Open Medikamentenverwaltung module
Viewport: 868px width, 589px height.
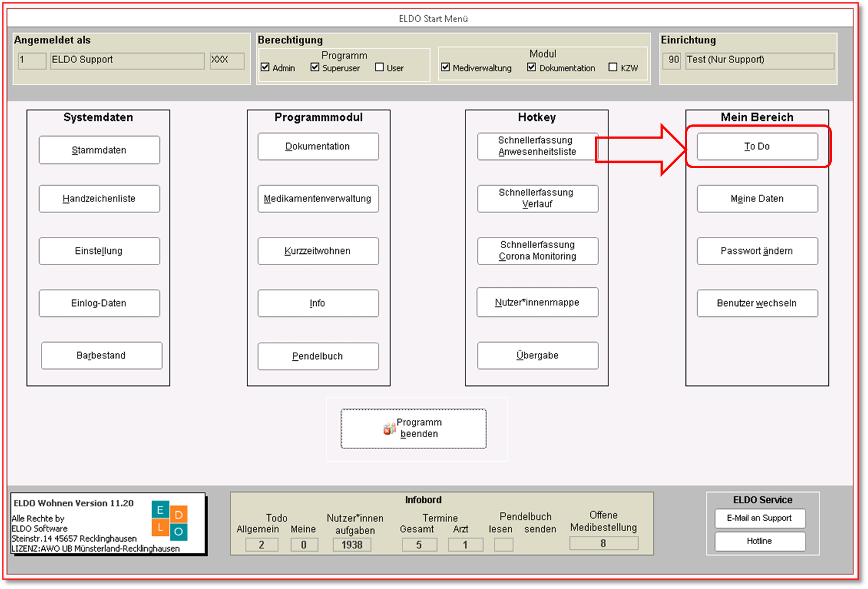click(x=318, y=198)
